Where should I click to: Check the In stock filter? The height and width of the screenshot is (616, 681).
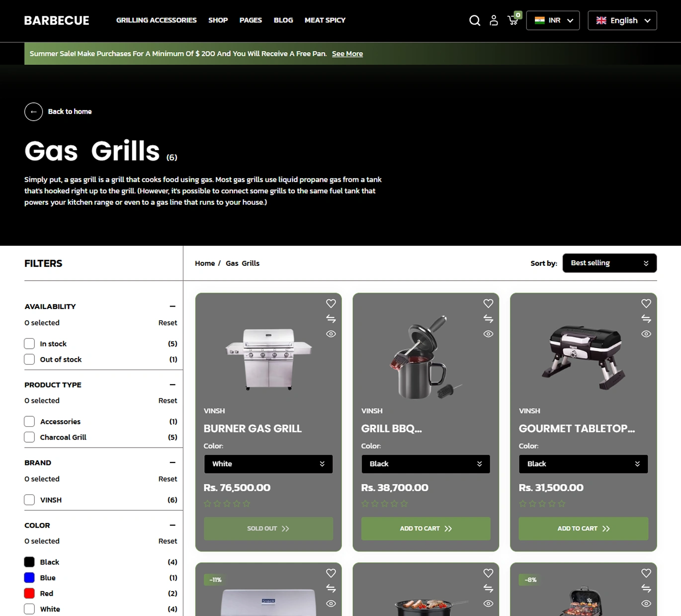click(x=29, y=344)
